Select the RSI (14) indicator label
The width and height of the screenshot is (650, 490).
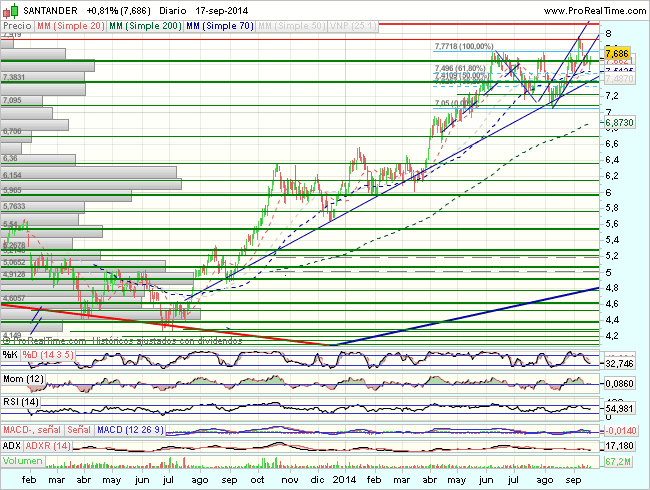point(21,402)
